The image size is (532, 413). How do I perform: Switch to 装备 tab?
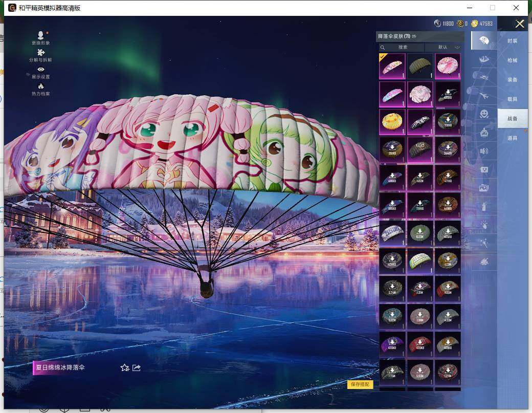coord(513,79)
